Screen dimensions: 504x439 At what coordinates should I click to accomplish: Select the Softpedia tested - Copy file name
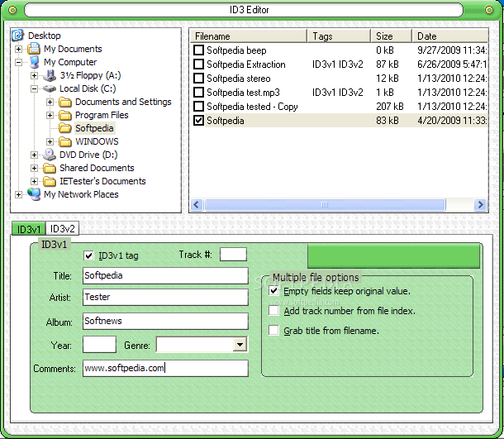pos(252,107)
